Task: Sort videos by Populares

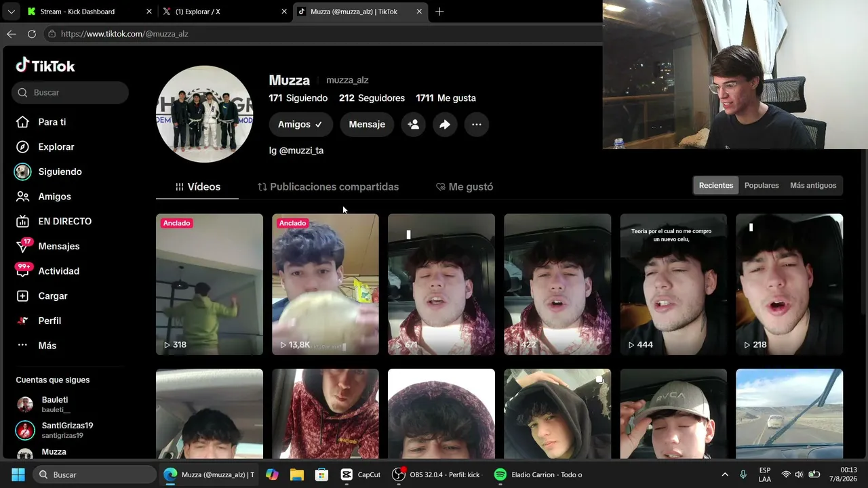Action: point(762,186)
